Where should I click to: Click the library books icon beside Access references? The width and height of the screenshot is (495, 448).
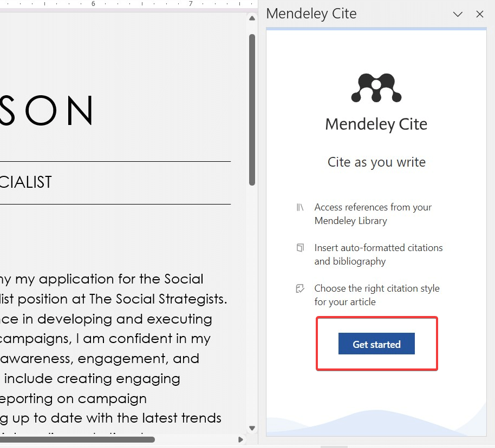point(300,207)
